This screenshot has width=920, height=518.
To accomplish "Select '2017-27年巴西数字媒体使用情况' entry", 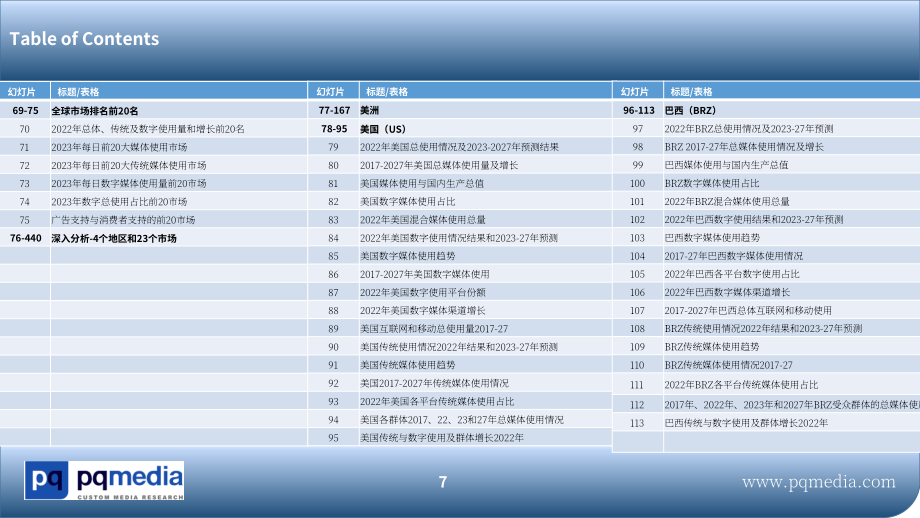I will 733,256.
